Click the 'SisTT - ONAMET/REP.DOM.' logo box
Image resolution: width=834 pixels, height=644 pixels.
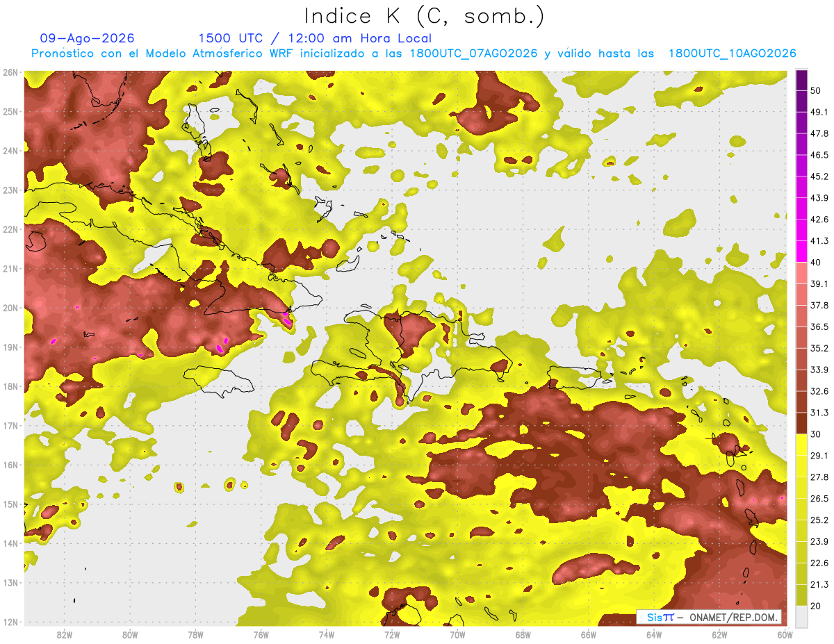point(709,617)
